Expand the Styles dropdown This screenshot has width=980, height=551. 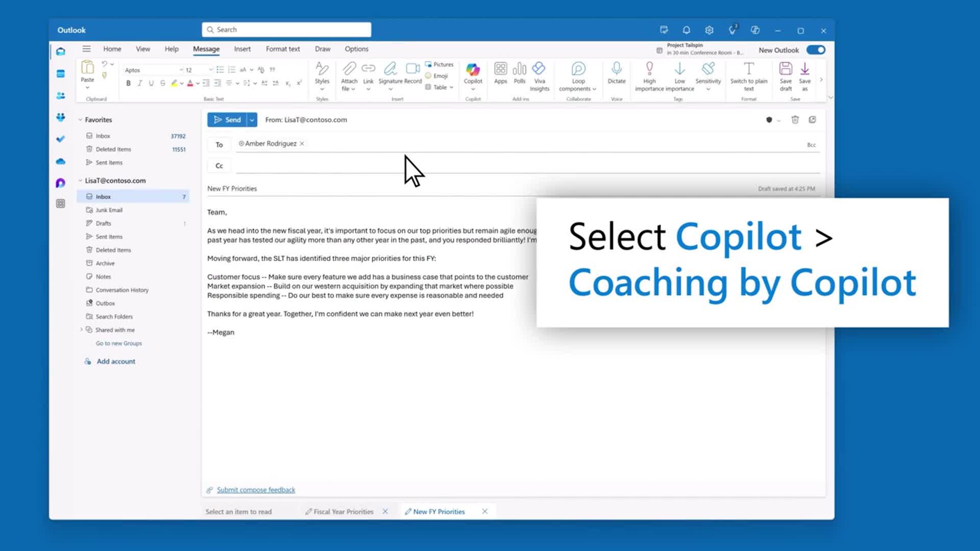(x=322, y=89)
